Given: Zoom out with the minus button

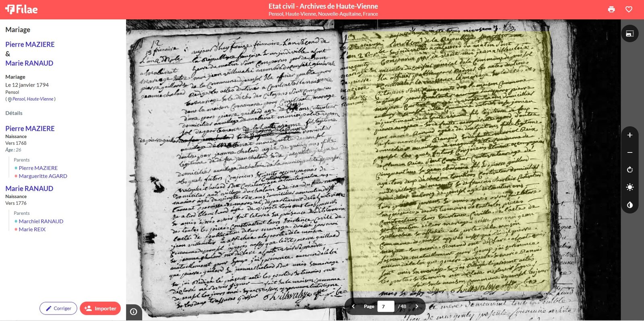Looking at the screenshot, I should click(630, 152).
